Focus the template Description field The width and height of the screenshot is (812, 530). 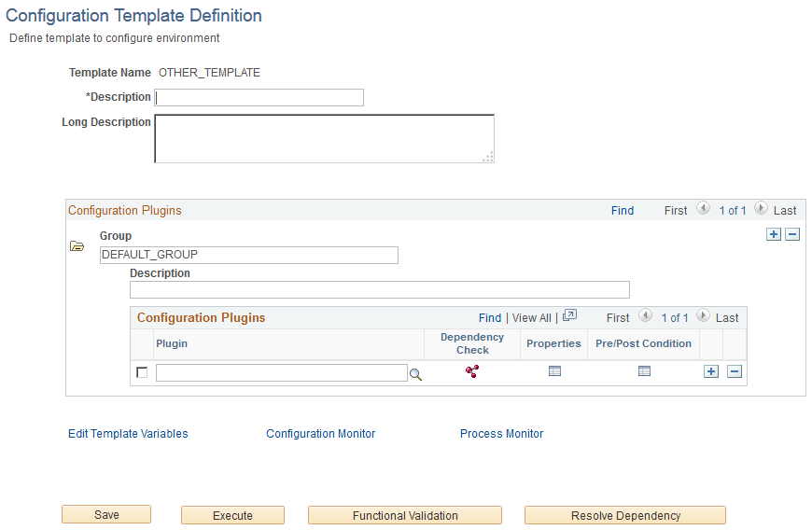click(259, 97)
